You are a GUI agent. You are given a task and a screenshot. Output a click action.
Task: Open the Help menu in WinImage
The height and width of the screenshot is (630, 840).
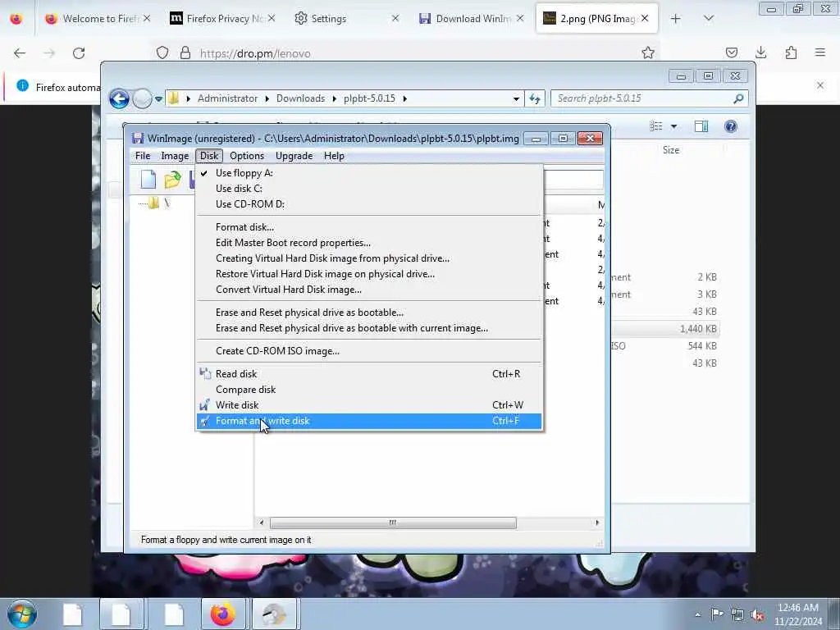(334, 156)
